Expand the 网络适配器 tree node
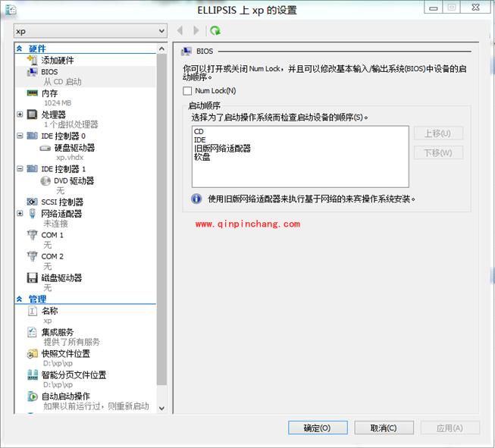Viewport: 495px width, 448px height. [20, 214]
